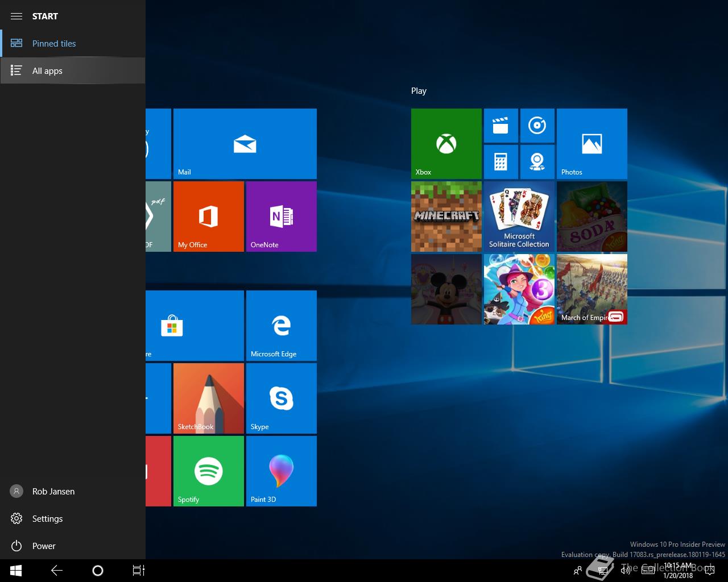Launch Candy Crush Soda tile
The width and height of the screenshot is (728, 582).
click(x=592, y=217)
